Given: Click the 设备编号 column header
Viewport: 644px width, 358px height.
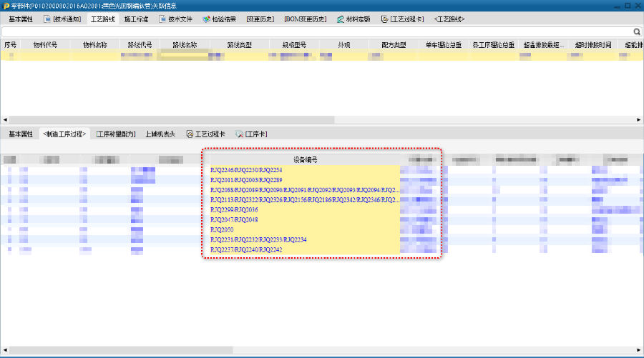Looking at the screenshot, I should click(x=305, y=159).
